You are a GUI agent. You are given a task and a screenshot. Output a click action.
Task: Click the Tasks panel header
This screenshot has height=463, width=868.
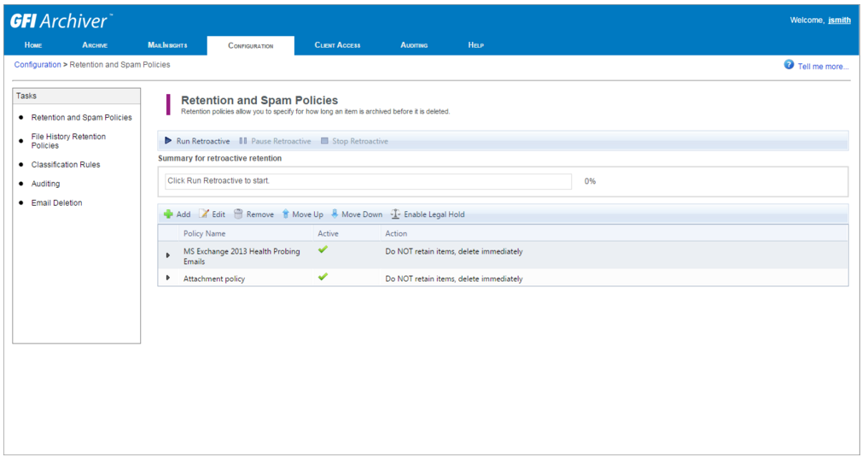pos(77,96)
